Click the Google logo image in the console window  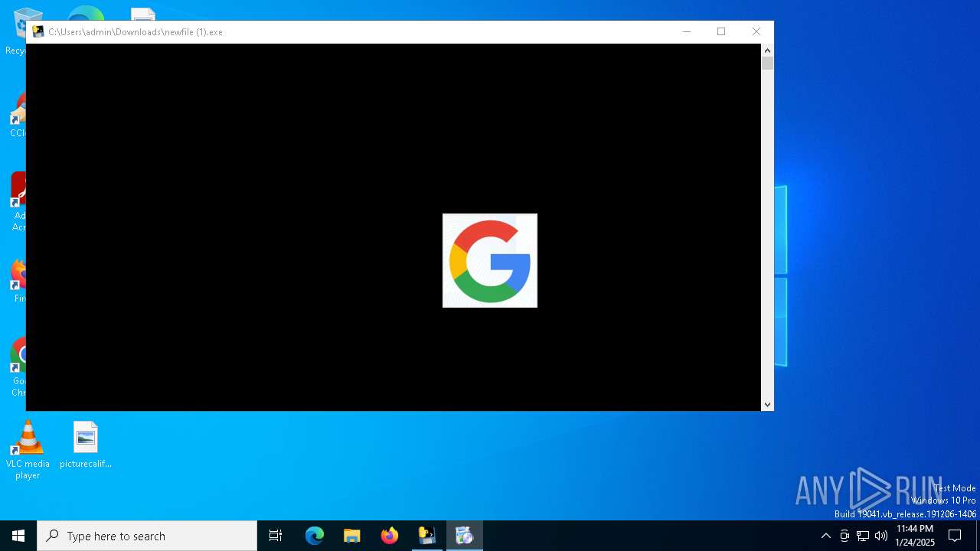coord(490,260)
